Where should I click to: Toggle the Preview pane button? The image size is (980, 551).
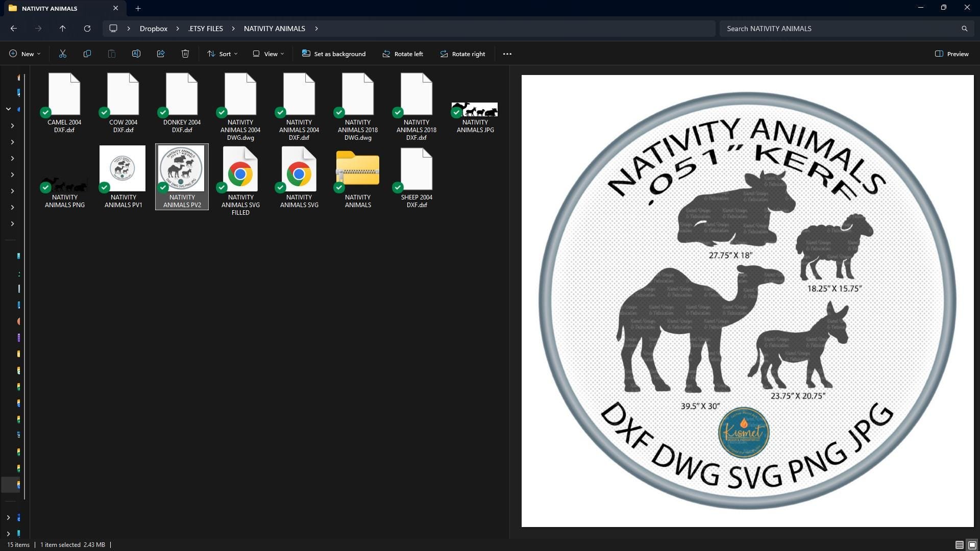951,54
